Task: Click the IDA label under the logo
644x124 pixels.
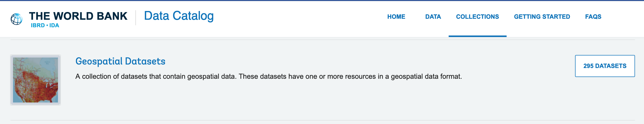Action: (x=54, y=25)
